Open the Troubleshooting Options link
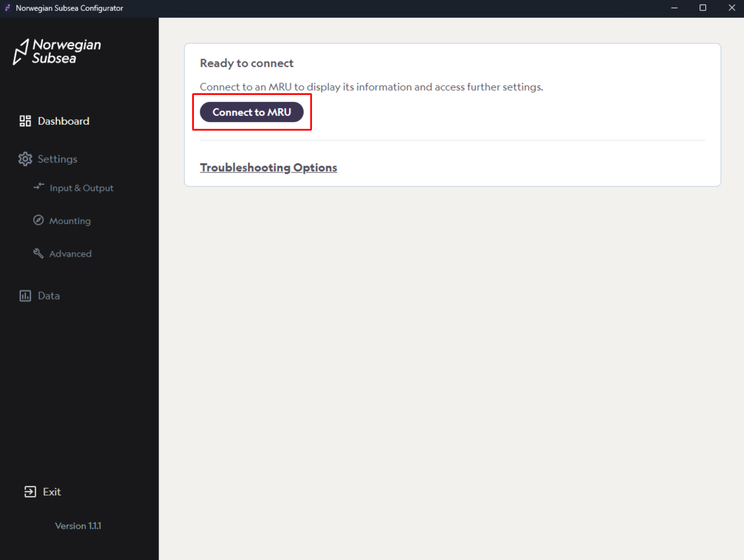This screenshot has height=560, width=744. point(268,167)
